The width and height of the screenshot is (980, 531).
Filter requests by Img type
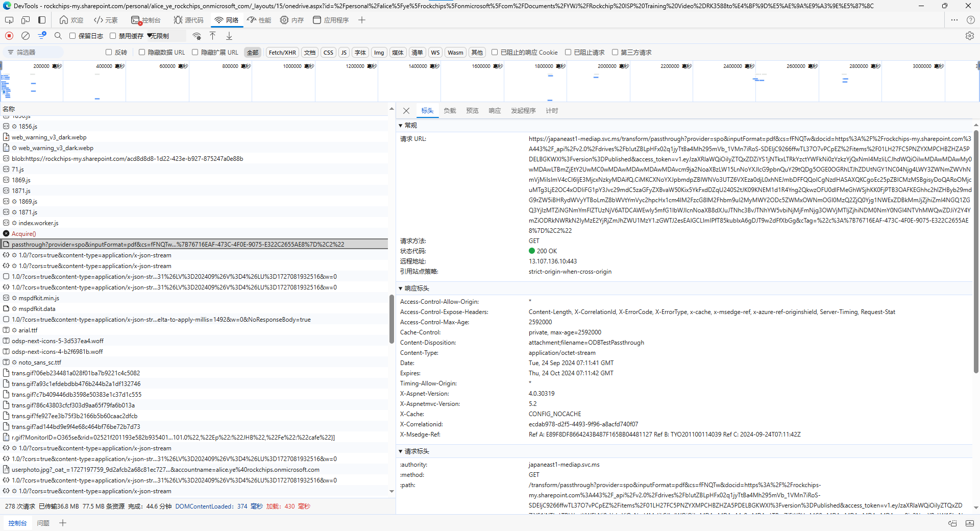point(379,53)
